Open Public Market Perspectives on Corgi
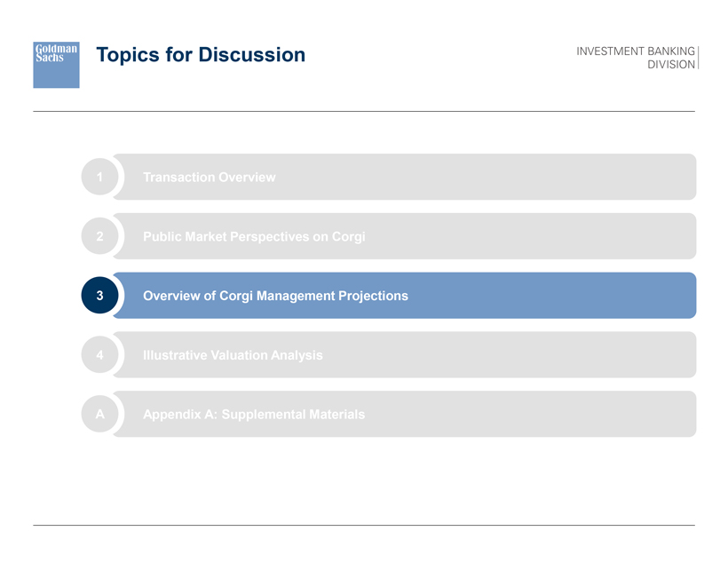The image size is (728, 563). [x=254, y=237]
